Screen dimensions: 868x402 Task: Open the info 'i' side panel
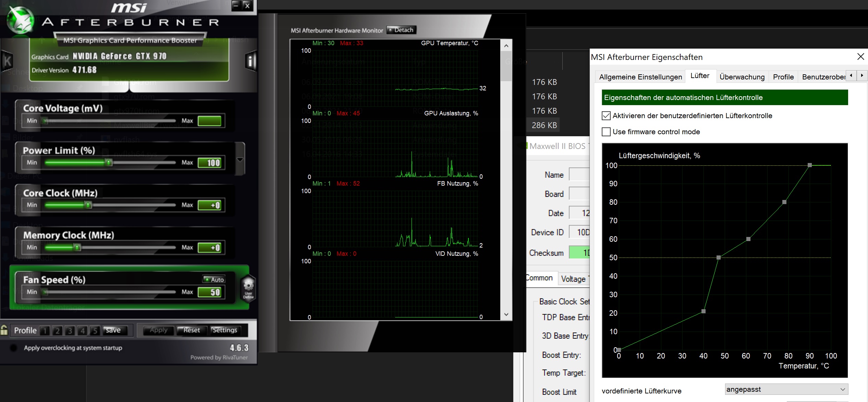point(251,62)
